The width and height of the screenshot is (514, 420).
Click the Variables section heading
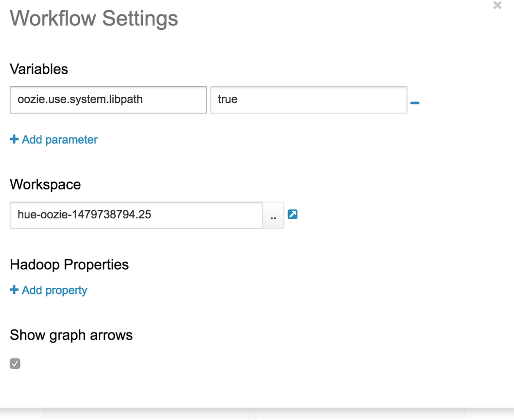[39, 69]
